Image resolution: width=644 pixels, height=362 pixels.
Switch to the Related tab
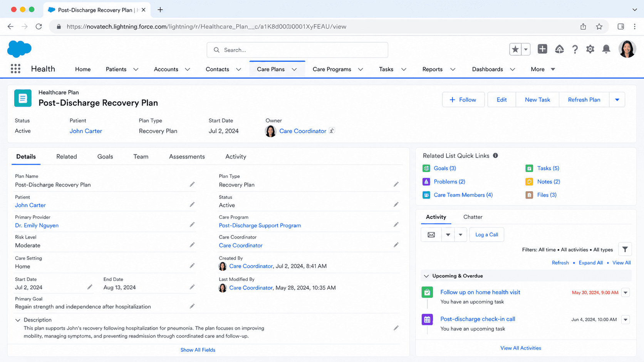67,157
